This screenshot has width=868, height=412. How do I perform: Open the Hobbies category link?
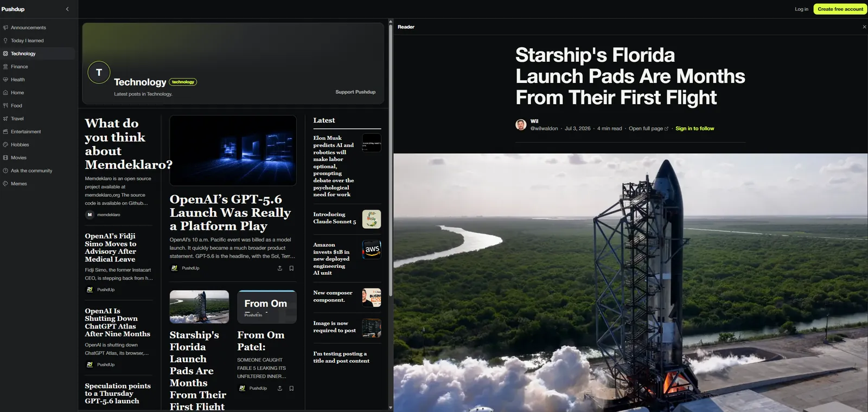point(20,145)
